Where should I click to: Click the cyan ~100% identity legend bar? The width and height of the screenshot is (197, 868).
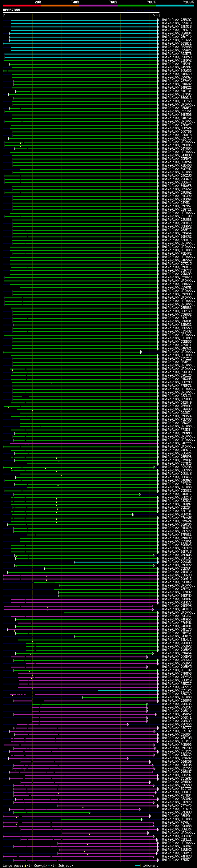coord(175,6)
